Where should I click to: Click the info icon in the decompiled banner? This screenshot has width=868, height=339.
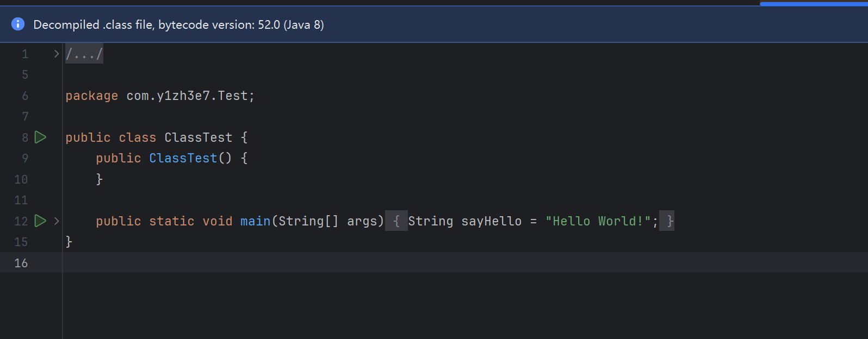pos(18,24)
